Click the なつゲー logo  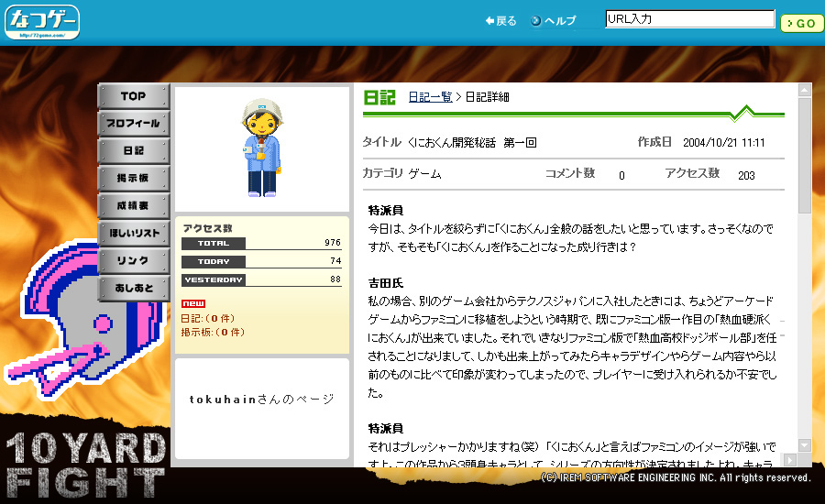coord(42,22)
